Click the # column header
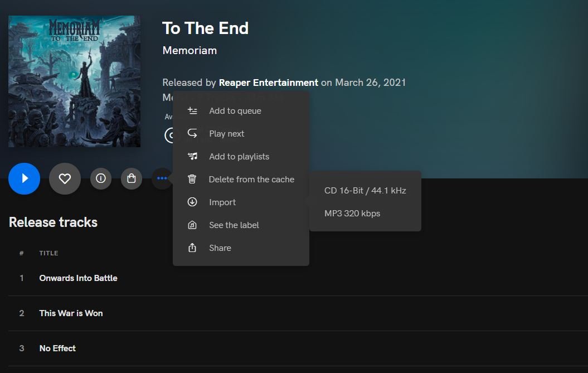This screenshot has height=373, width=588. tap(21, 253)
